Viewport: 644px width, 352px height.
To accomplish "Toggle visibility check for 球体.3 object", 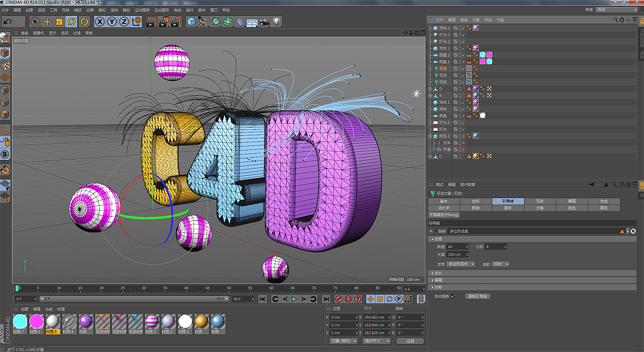I will tap(462, 28).
